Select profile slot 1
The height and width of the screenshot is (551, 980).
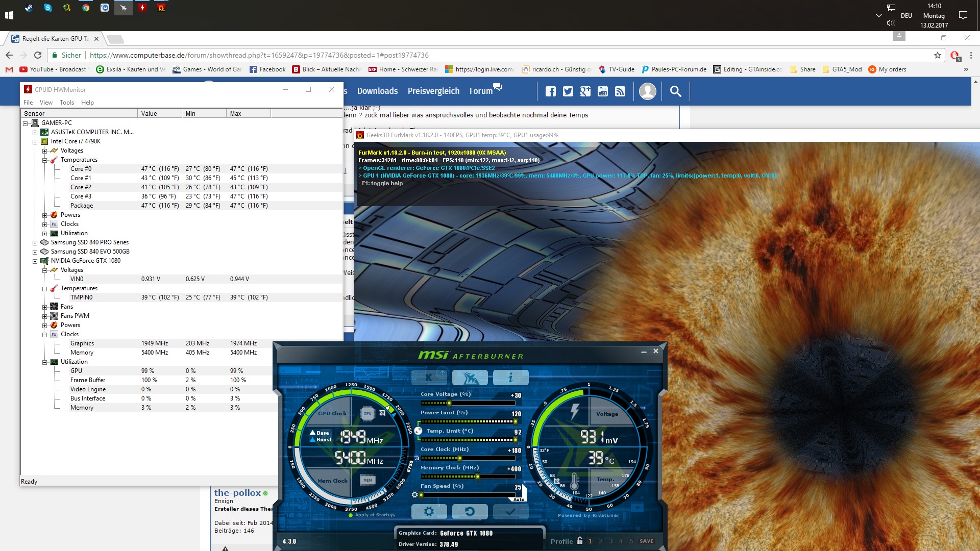click(591, 541)
